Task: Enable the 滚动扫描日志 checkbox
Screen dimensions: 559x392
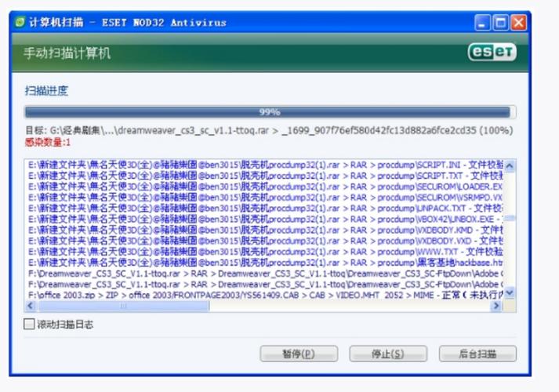Action: tap(30, 324)
